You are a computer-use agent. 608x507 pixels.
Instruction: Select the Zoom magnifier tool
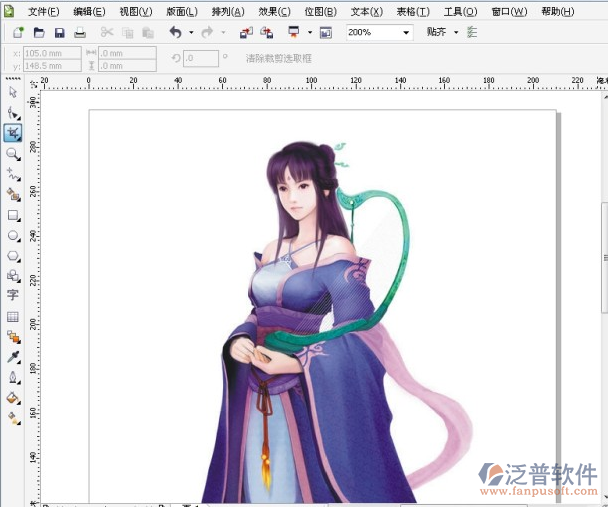point(13,154)
